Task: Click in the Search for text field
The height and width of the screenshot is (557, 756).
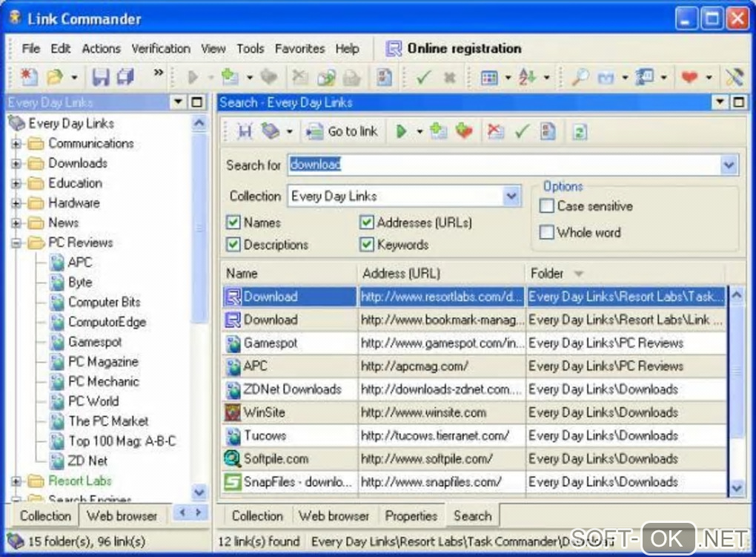Action: (x=504, y=165)
